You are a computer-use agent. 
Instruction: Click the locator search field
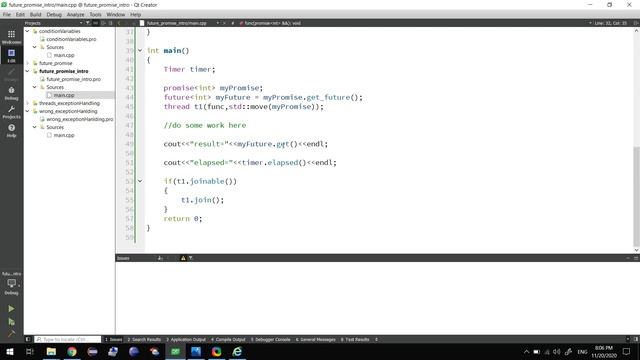(x=68, y=340)
